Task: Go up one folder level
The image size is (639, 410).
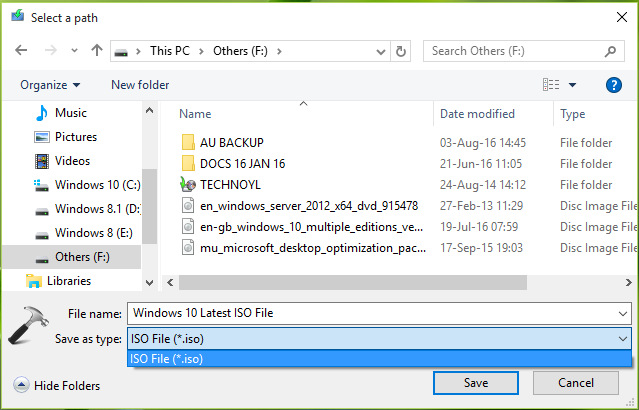Action: point(97,50)
